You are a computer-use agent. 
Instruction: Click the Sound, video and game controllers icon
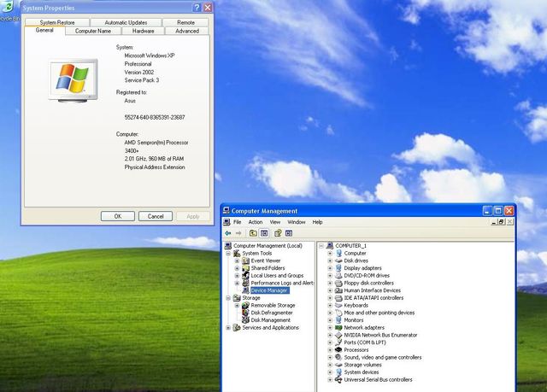(x=338, y=357)
